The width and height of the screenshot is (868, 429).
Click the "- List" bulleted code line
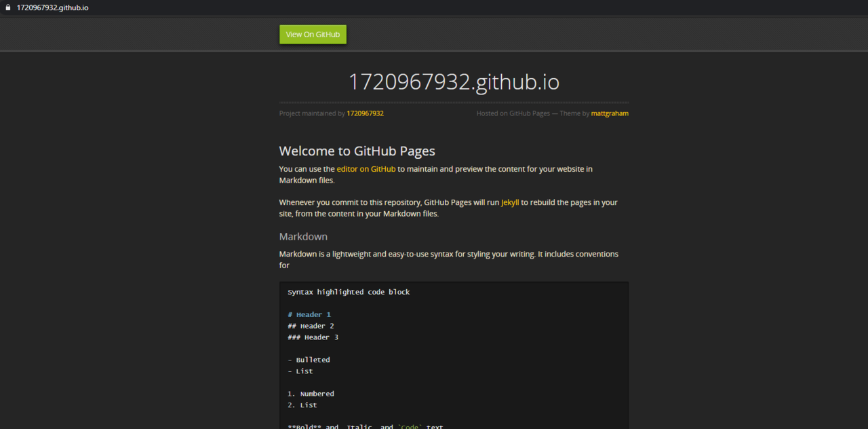(x=300, y=371)
